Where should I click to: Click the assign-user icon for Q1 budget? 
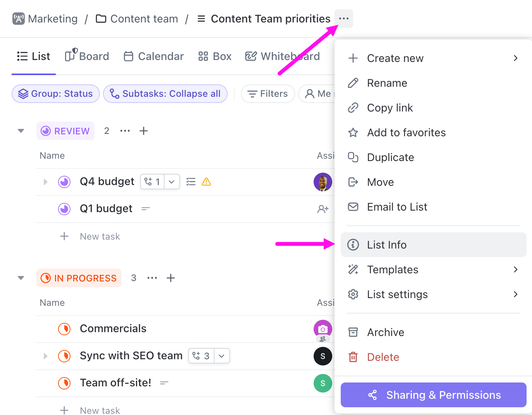point(323,209)
